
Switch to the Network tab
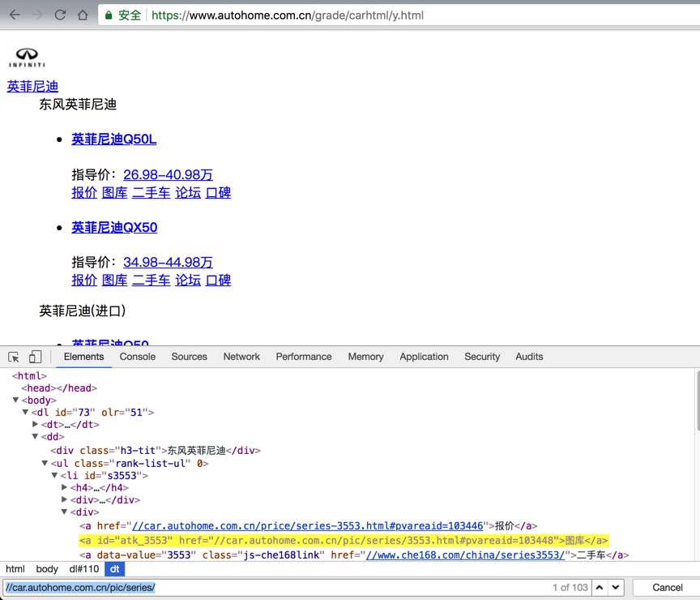pos(241,357)
